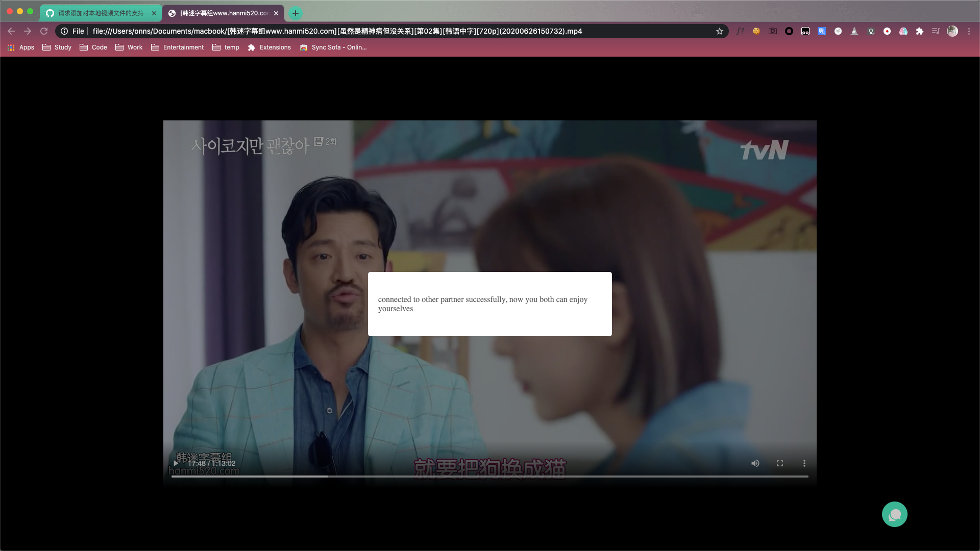Bookmark this page with the star icon
Screen dimensions: 980x551
720,31
